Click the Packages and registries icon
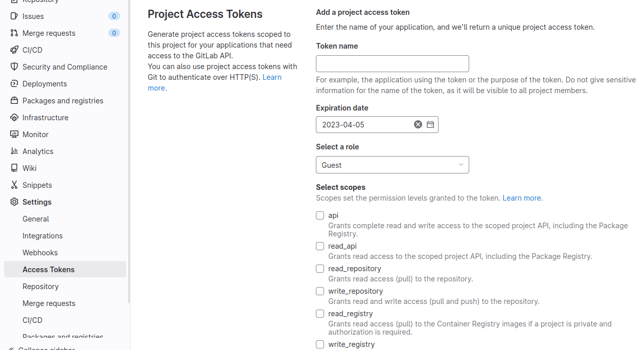Screen dimensions: 644x350 click(x=14, y=101)
